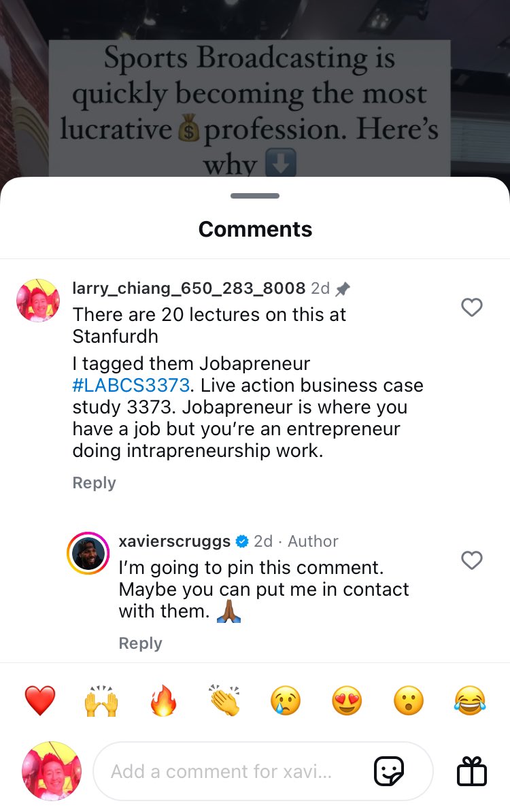The width and height of the screenshot is (510, 812).
Task: Reply to xavierscruggs' comment
Action: coord(140,643)
